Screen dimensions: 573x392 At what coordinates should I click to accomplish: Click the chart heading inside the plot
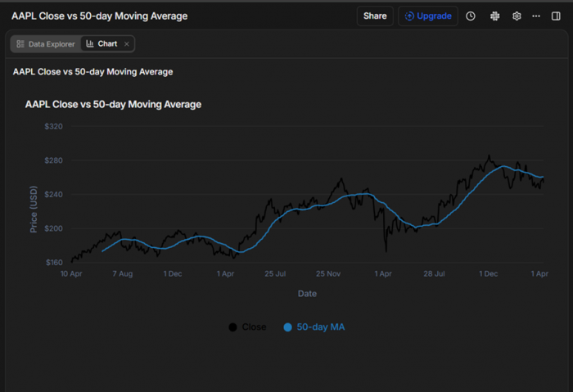pyautogui.click(x=113, y=105)
